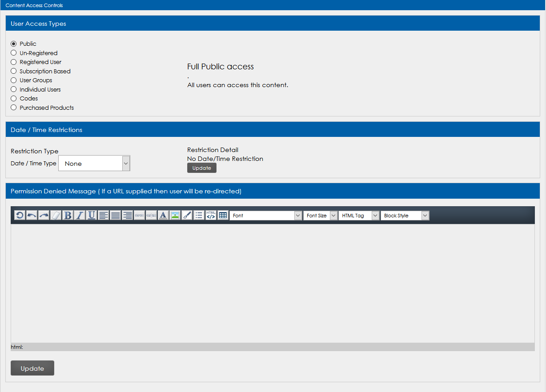Open the HTML source view icon

coord(211,215)
